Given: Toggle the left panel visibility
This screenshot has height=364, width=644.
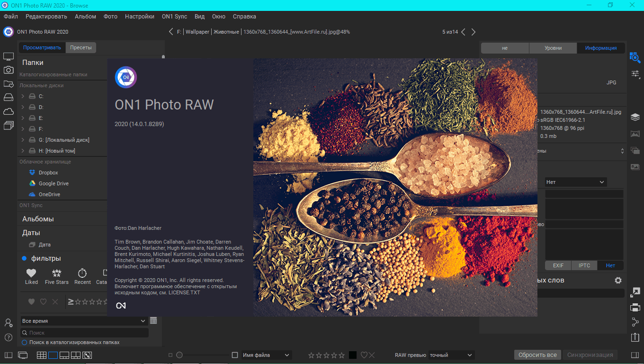Looking at the screenshot, I should pos(9,355).
